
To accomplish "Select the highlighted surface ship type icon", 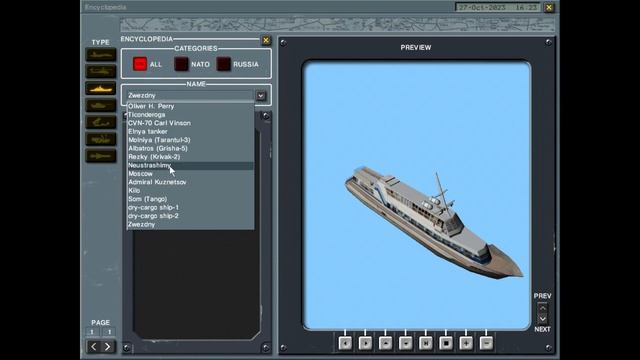I will coord(101,89).
